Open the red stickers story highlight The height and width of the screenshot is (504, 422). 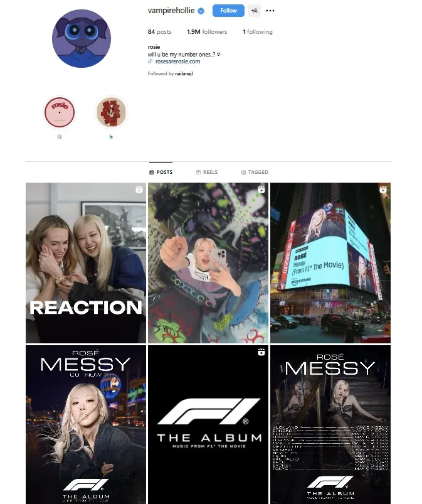tap(111, 112)
